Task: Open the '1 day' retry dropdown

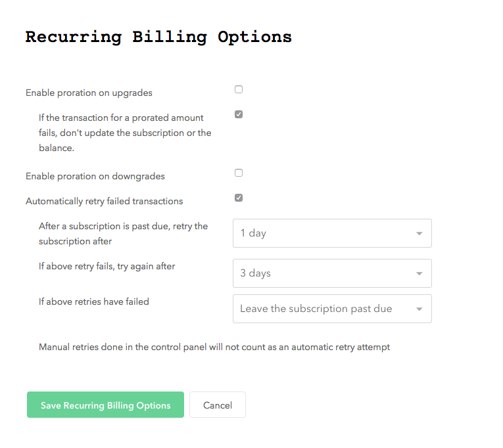Action: coord(332,233)
